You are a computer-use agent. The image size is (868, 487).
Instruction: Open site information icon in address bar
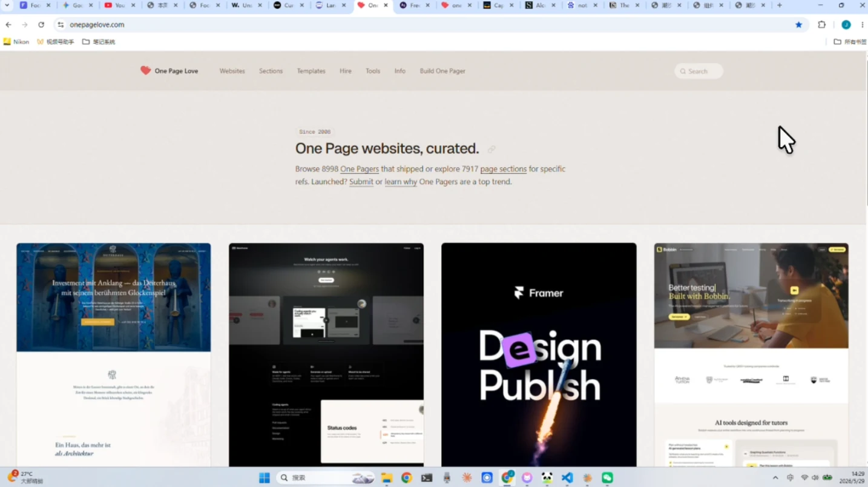(x=60, y=25)
